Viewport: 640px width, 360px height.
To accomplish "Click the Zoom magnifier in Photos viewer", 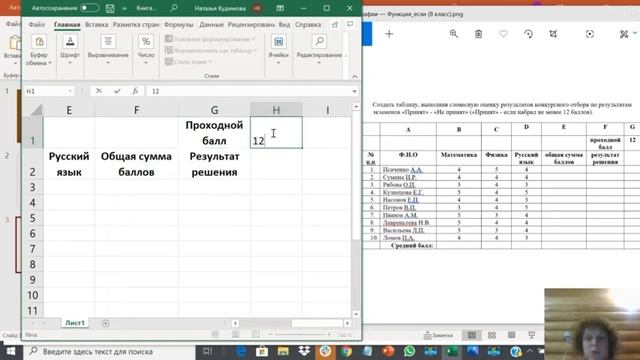I will 453,34.
